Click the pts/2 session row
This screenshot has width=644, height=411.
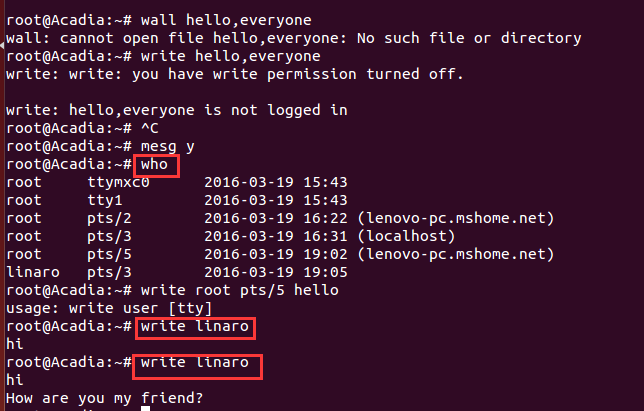point(280,218)
